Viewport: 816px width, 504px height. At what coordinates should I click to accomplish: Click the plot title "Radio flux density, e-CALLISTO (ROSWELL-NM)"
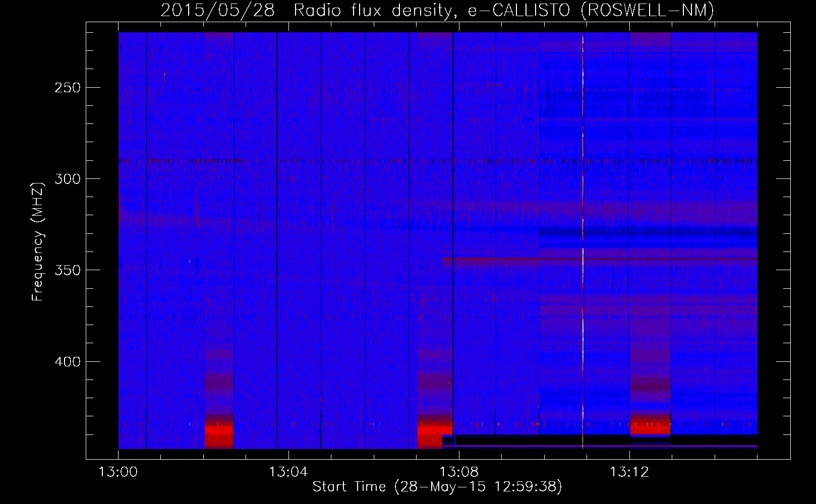click(504, 10)
